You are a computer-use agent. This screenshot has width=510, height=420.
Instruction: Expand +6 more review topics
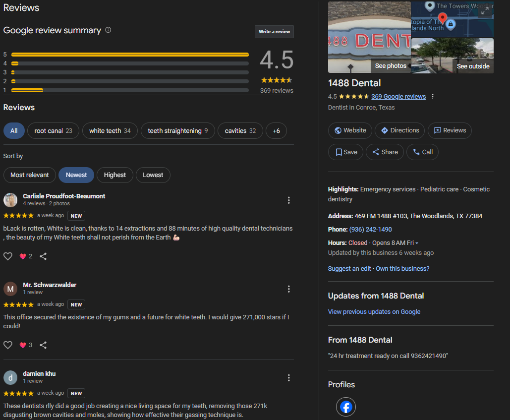pyautogui.click(x=277, y=131)
